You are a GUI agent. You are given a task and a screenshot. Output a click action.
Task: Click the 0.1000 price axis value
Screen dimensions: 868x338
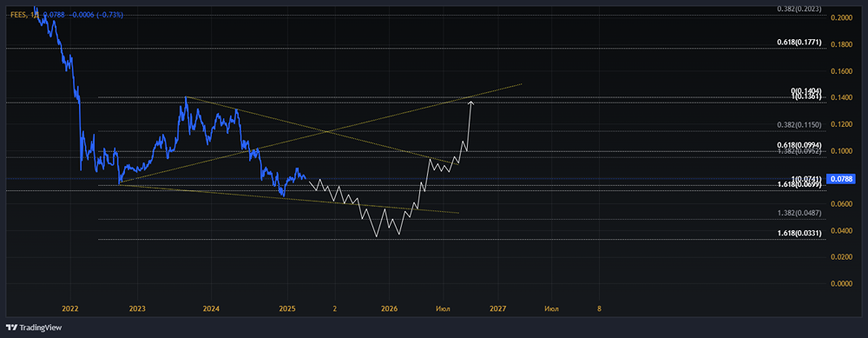[840, 150]
